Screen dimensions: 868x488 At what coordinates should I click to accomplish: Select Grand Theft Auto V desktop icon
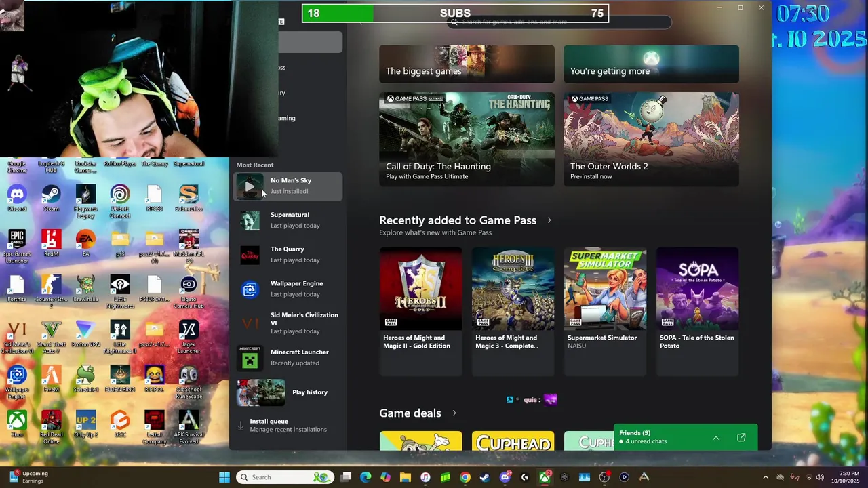click(x=52, y=338)
